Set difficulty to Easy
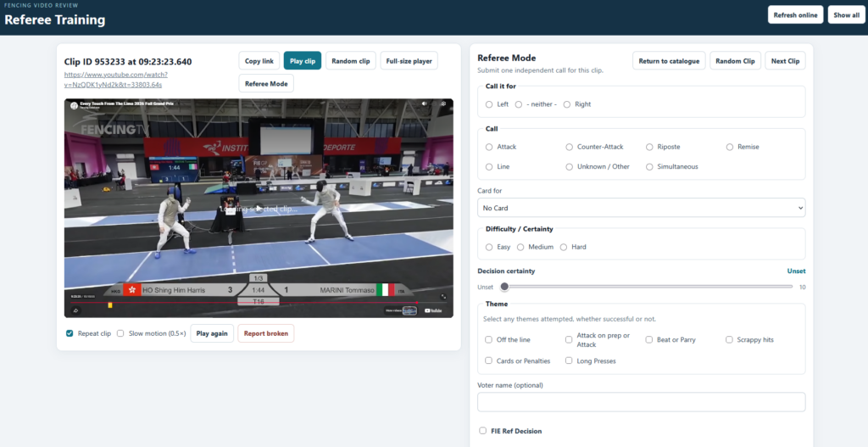Image resolution: width=868 pixels, height=447 pixels. pos(489,247)
